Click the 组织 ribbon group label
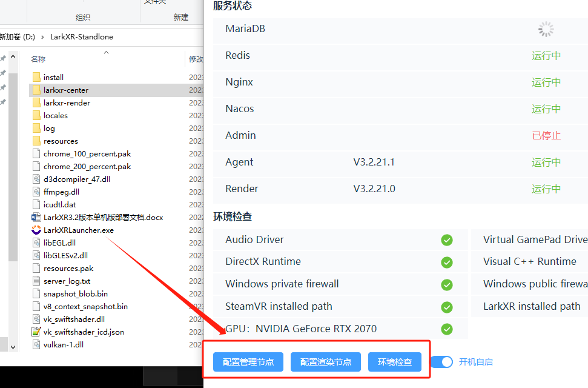The width and height of the screenshot is (588, 388). [83, 17]
